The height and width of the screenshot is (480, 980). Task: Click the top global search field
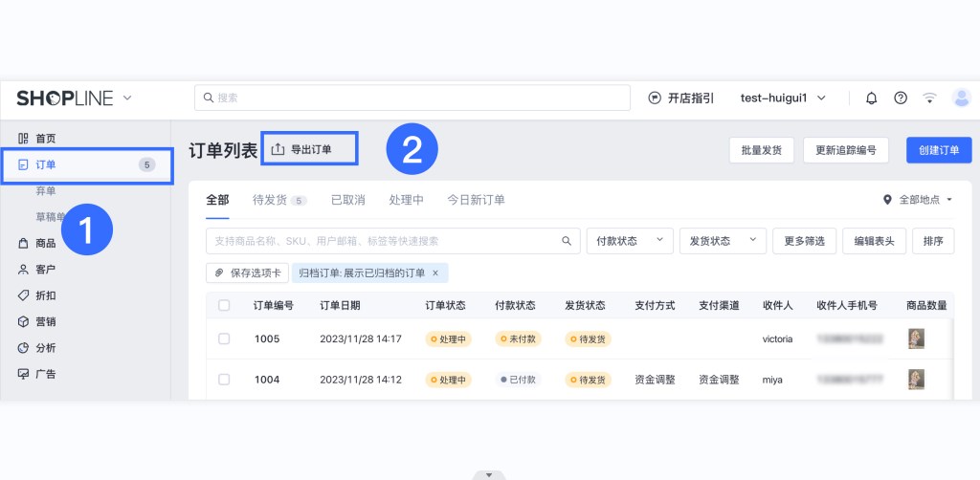pos(412,98)
